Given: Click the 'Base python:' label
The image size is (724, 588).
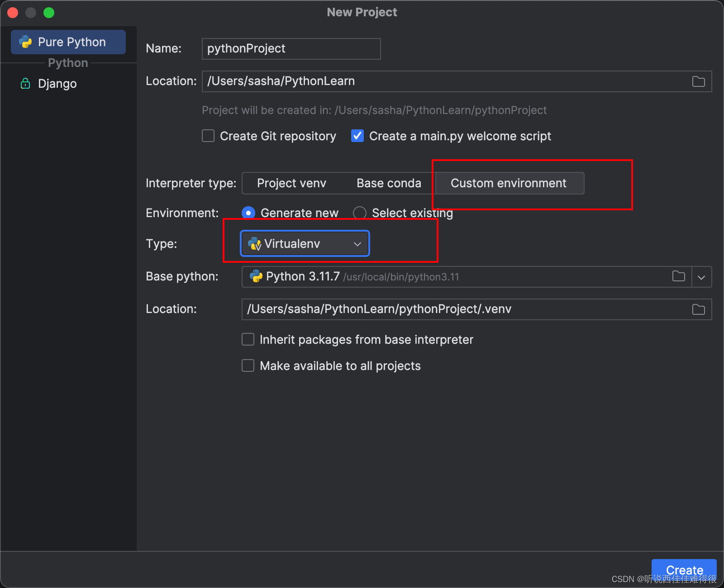Looking at the screenshot, I should 182,276.
